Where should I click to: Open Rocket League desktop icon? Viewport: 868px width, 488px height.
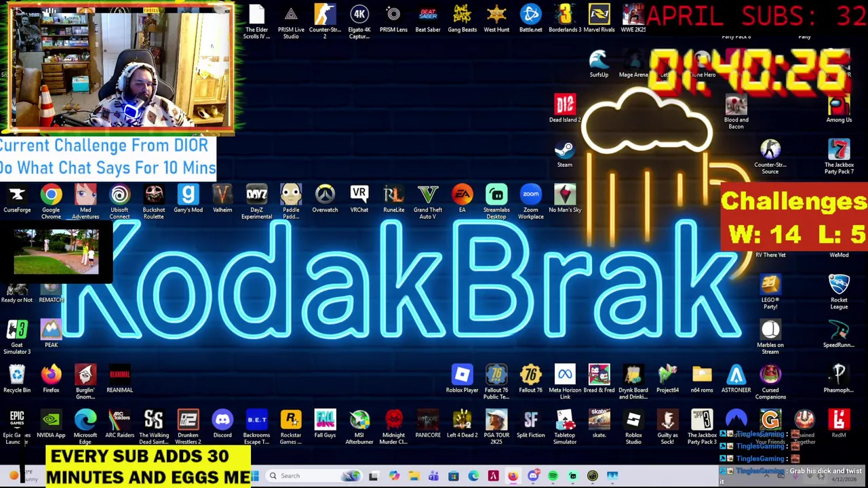click(x=839, y=292)
